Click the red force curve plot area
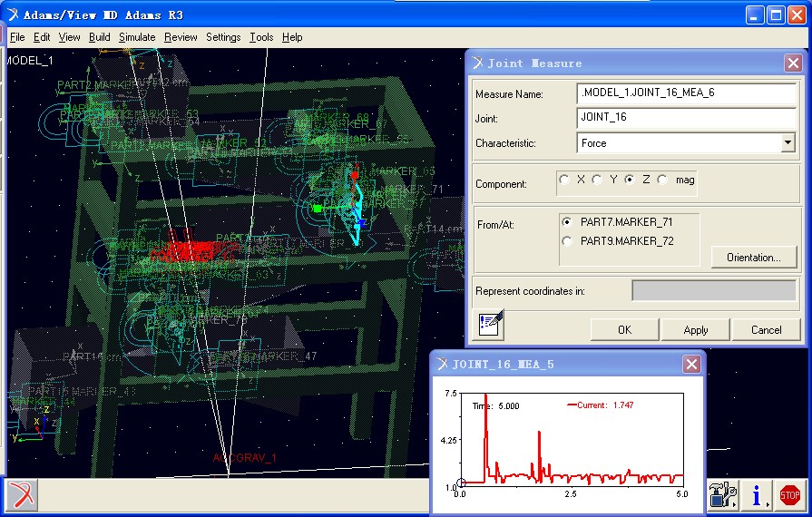The height and width of the screenshot is (517, 812). [572, 439]
